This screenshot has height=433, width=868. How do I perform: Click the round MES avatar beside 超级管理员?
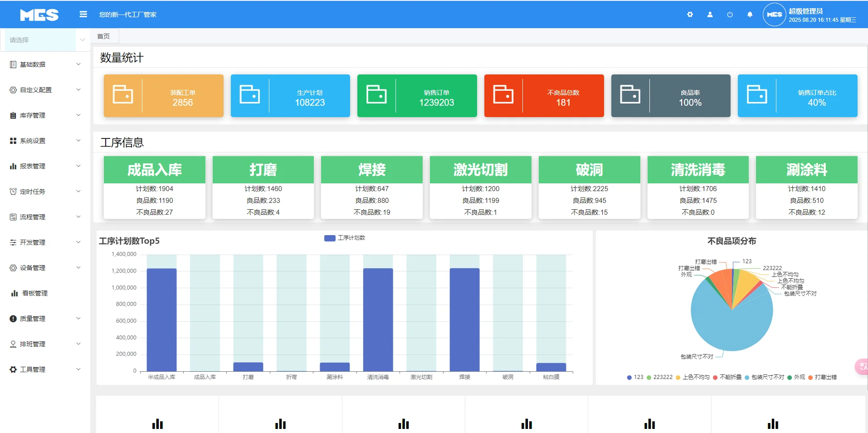(774, 15)
